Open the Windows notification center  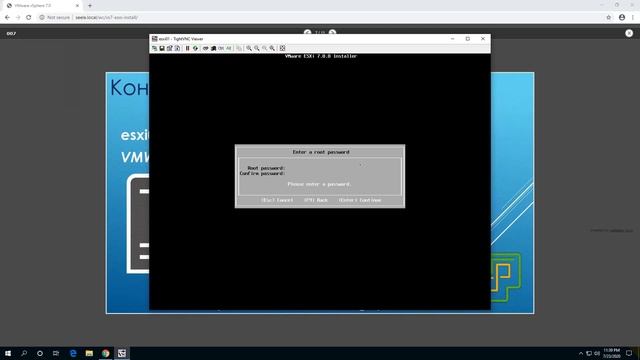pos(629,353)
